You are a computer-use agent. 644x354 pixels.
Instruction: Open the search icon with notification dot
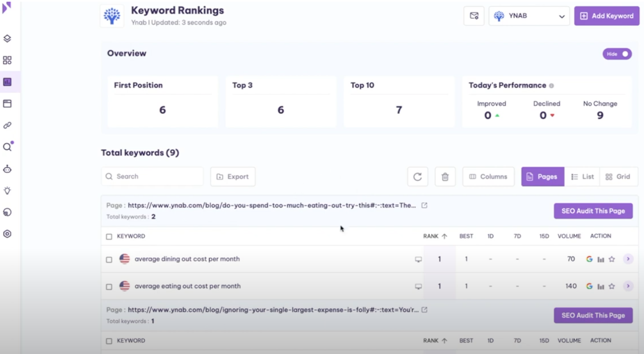tap(8, 146)
